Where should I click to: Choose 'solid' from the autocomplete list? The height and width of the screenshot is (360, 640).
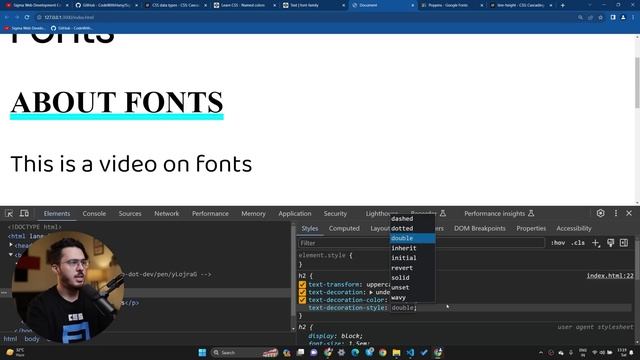point(412,278)
